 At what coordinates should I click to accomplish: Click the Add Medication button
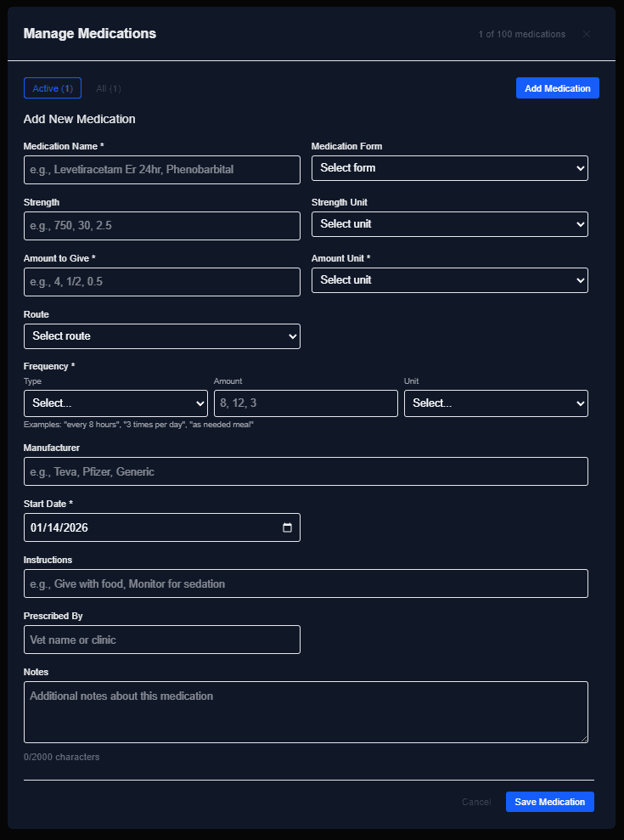[x=557, y=87]
